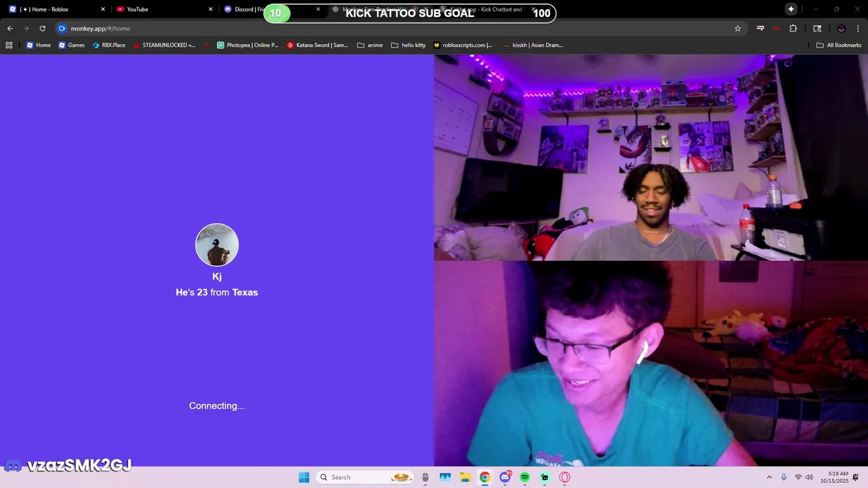The image size is (868, 488).
Task: Open Chrome's three-dot menu
Action: click(x=859, y=28)
